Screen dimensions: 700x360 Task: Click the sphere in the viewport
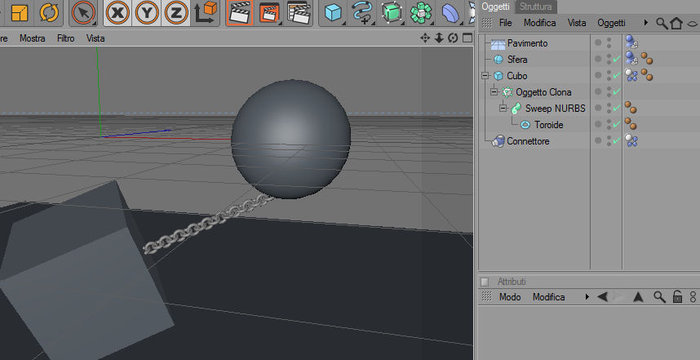pyautogui.click(x=291, y=138)
